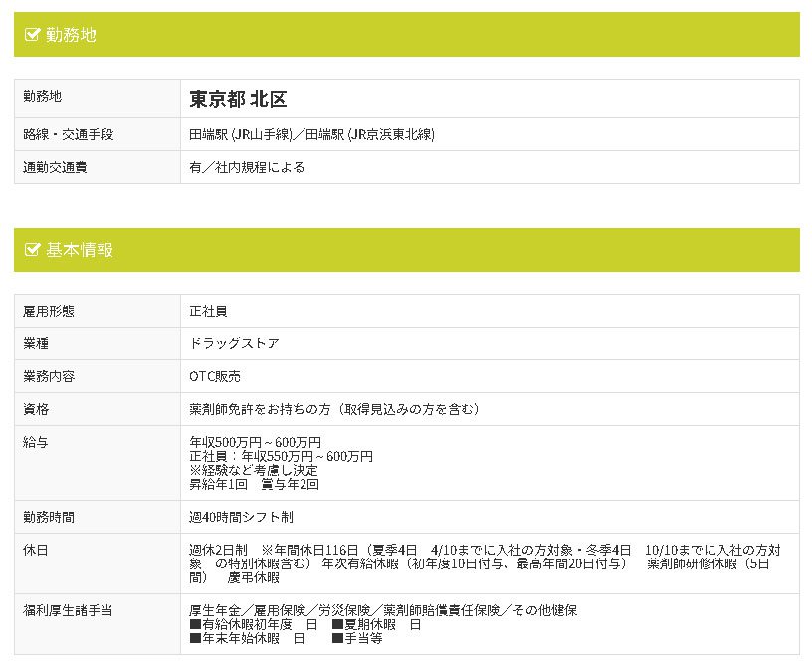Select the 薬剤師免許をお持ちの方 qualification text
Image resolution: width=812 pixels, height=671 pixels.
[260, 409]
